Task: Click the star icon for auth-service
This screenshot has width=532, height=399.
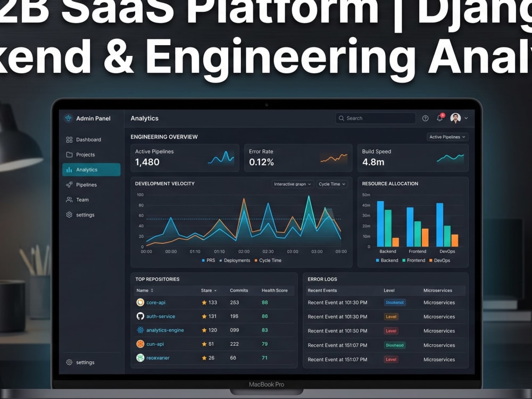Action: pyautogui.click(x=204, y=316)
